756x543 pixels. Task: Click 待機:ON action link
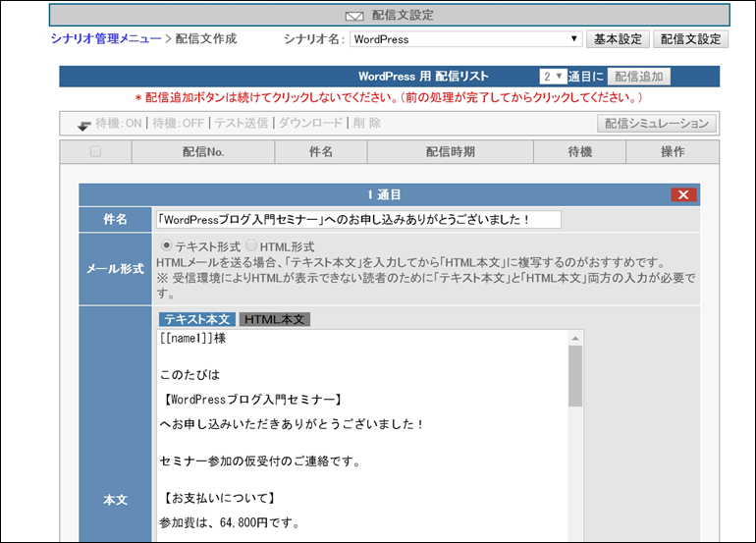point(119,124)
